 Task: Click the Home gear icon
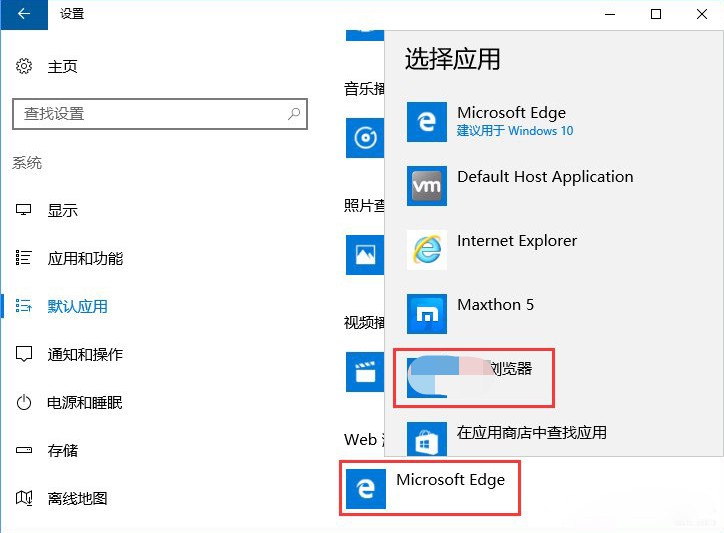click(x=24, y=66)
